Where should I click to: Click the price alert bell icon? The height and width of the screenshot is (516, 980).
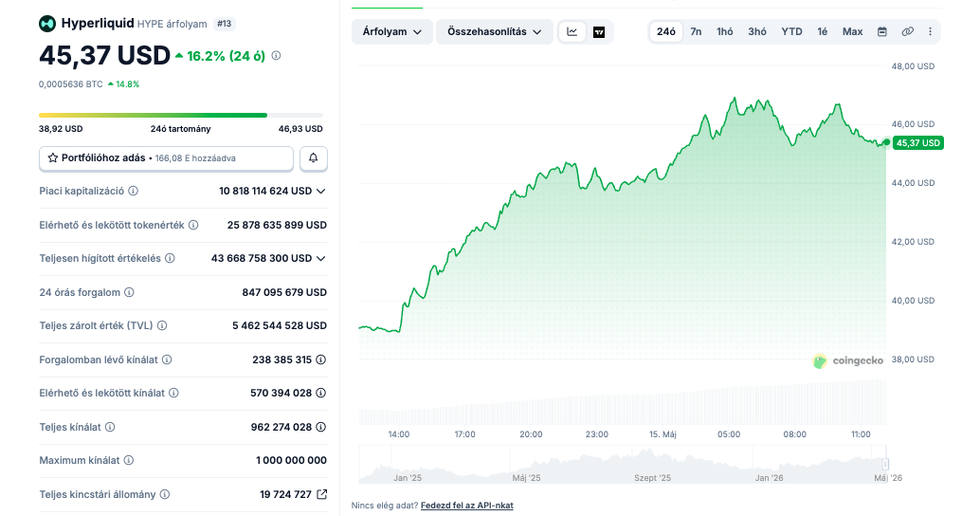click(314, 158)
